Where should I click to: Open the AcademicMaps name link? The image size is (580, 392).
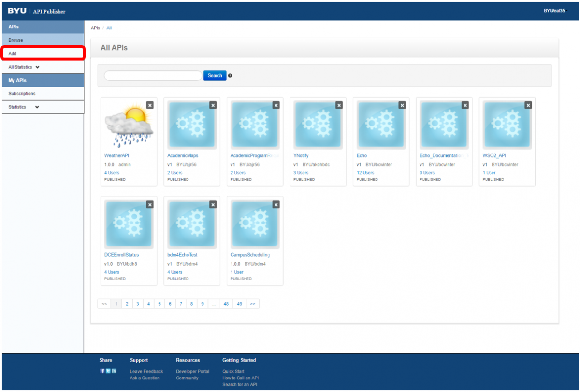(183, 155)
